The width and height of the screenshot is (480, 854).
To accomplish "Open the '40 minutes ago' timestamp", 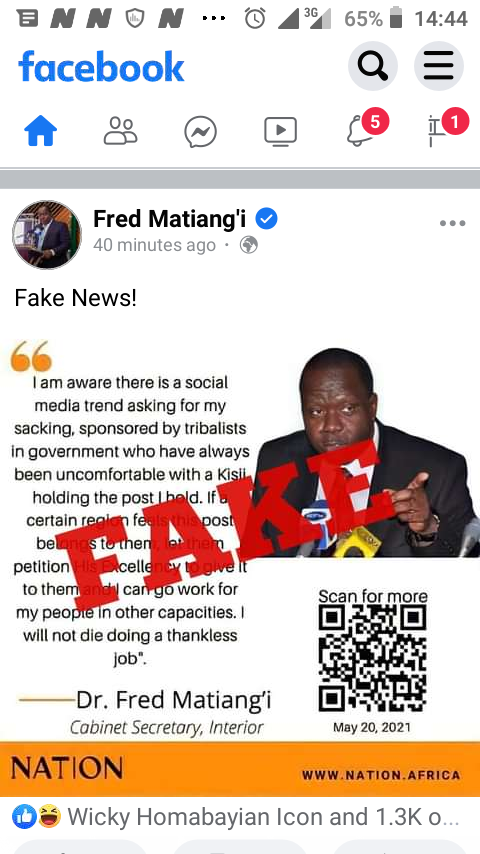I will 154,245.
